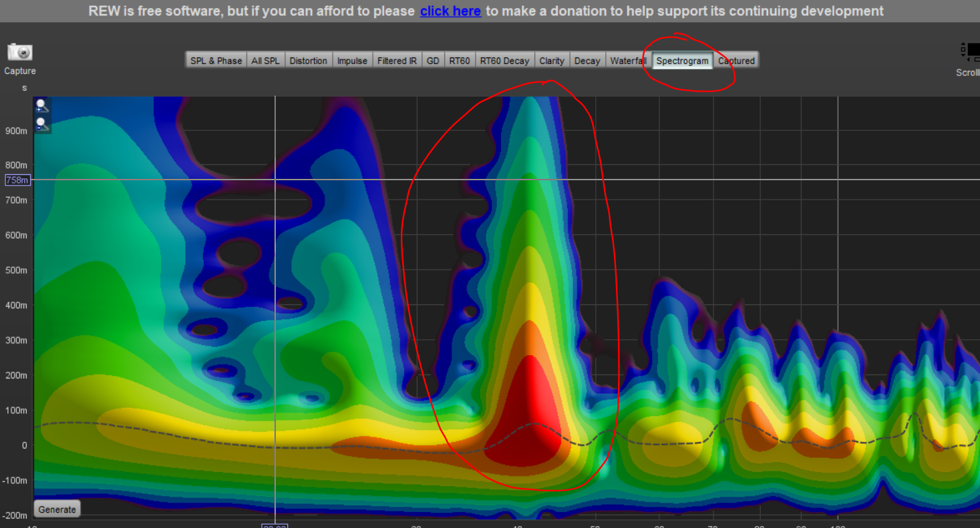Image resolution: width=980 pixels, height=528 pixels.
Task: Switch to the SPL & Phase tab
Action: click(216, 61)
